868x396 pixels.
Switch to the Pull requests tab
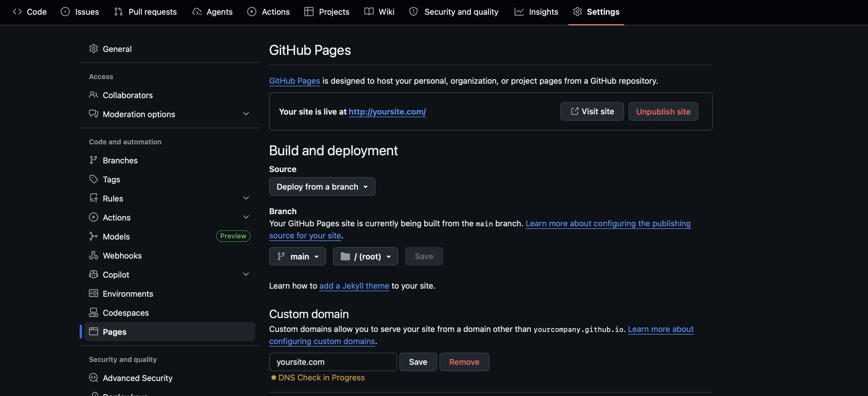[145, 12]
